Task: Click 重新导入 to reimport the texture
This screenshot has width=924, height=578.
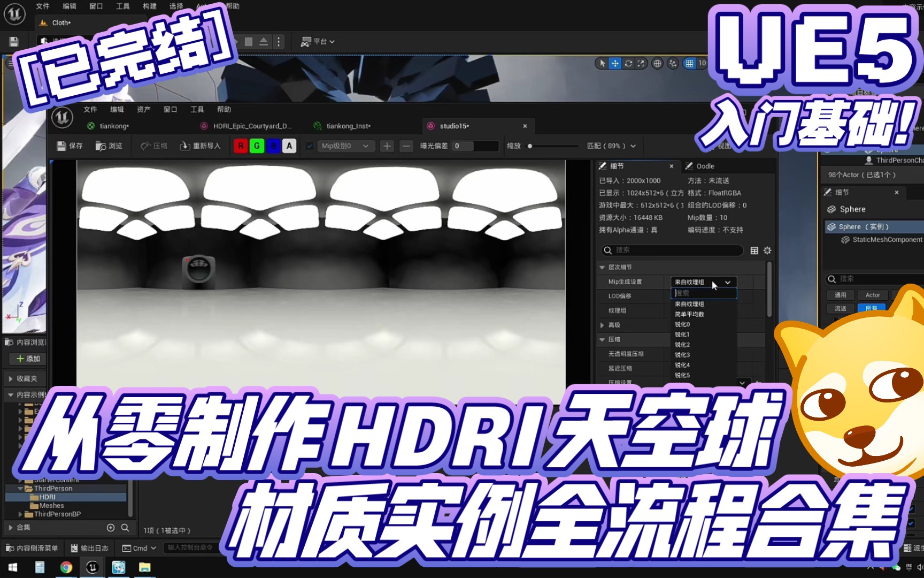Action: click(x=200, y=146)
